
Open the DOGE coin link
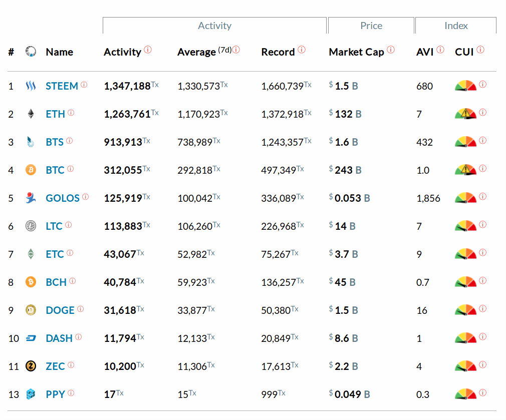[60, 310]
